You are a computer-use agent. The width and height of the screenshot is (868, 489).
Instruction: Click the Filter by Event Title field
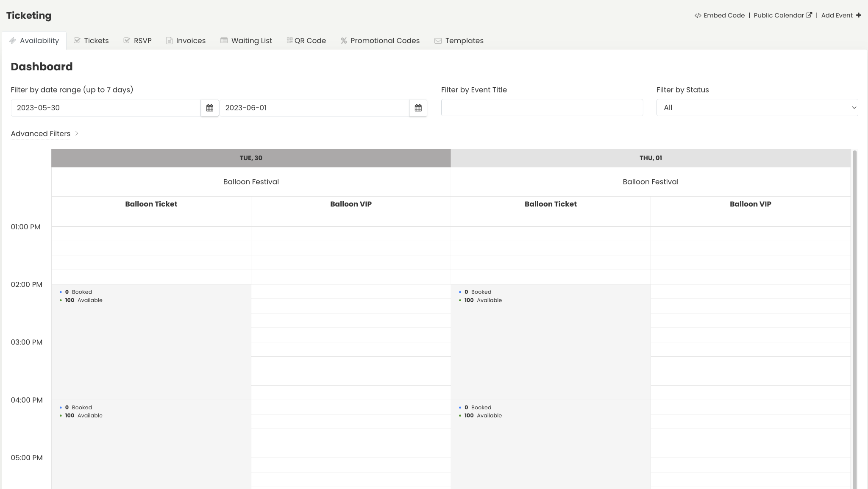[x=542, y=108]
